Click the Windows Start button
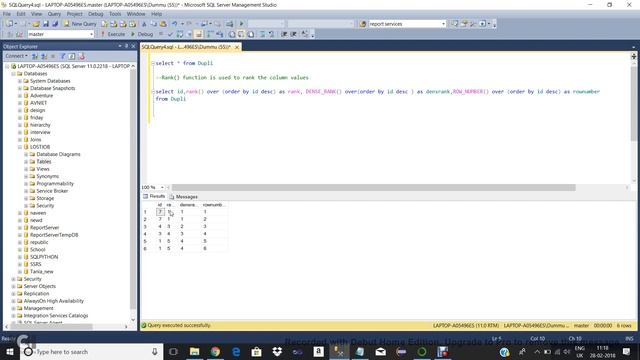 9,352
